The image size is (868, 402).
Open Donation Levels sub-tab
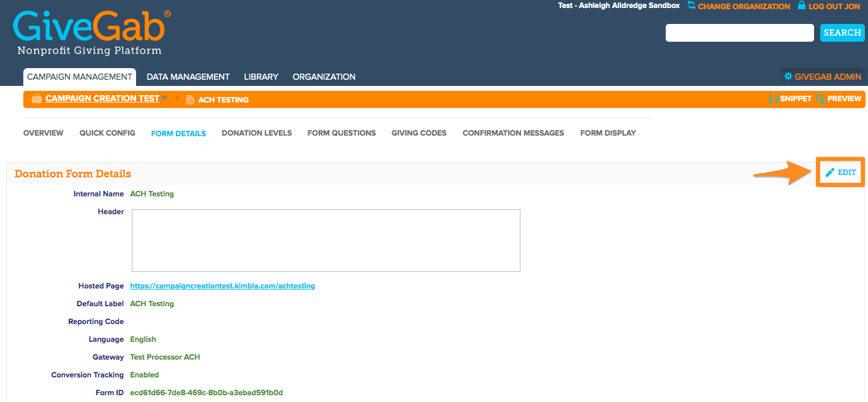point(257,133)
